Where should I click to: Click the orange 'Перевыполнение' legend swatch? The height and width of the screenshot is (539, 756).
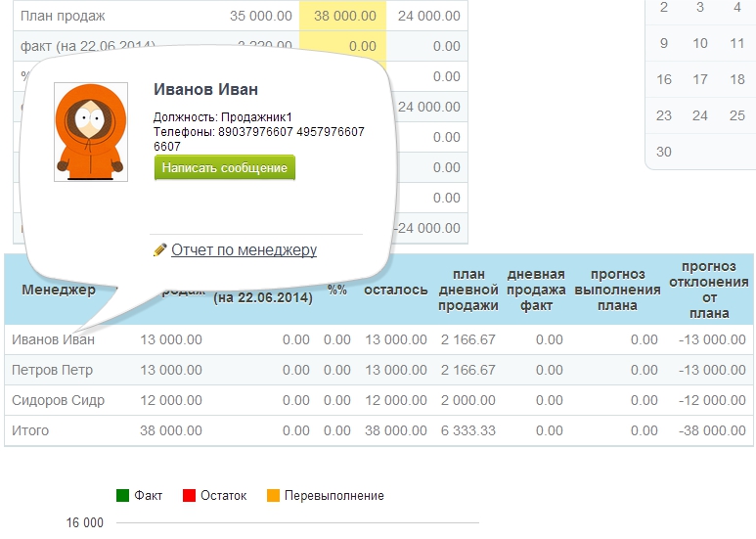click(x=273, y=496)
